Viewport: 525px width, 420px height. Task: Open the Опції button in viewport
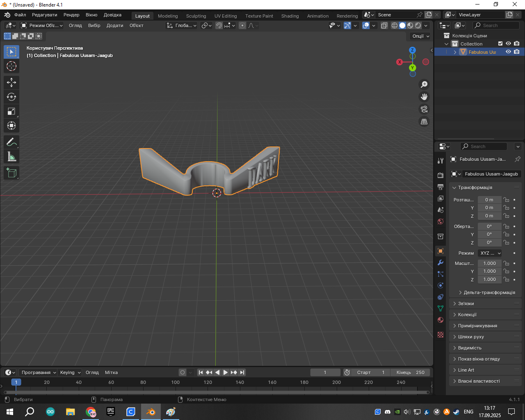(x=420, y=36)
